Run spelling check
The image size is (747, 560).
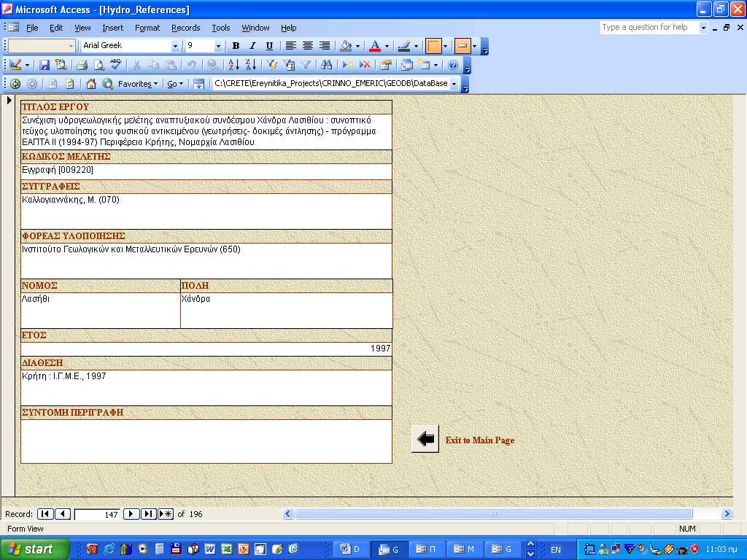pyautogui.click(x=116, y=65)
